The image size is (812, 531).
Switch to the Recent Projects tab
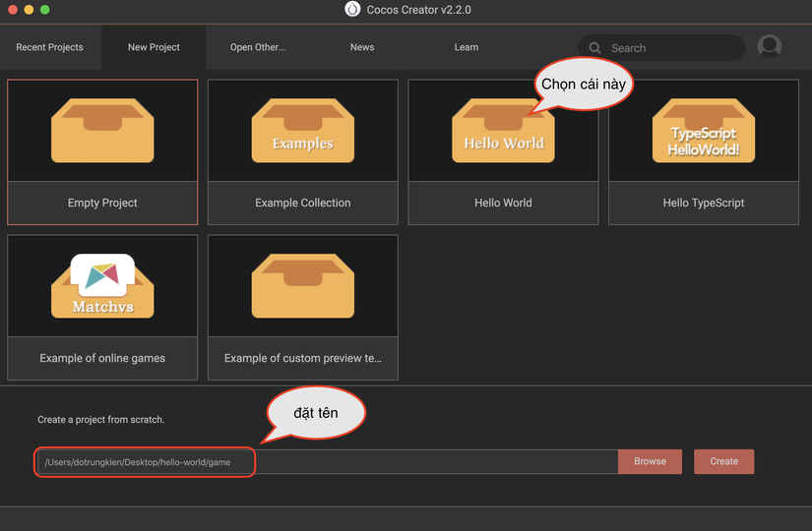tap(50, 47)
